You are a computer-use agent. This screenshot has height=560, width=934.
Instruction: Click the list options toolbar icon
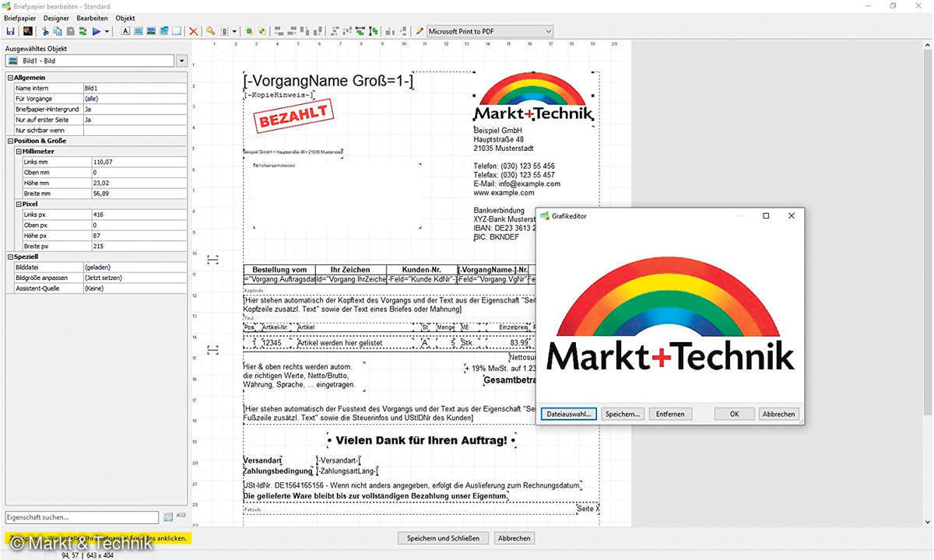coord(224,31)
